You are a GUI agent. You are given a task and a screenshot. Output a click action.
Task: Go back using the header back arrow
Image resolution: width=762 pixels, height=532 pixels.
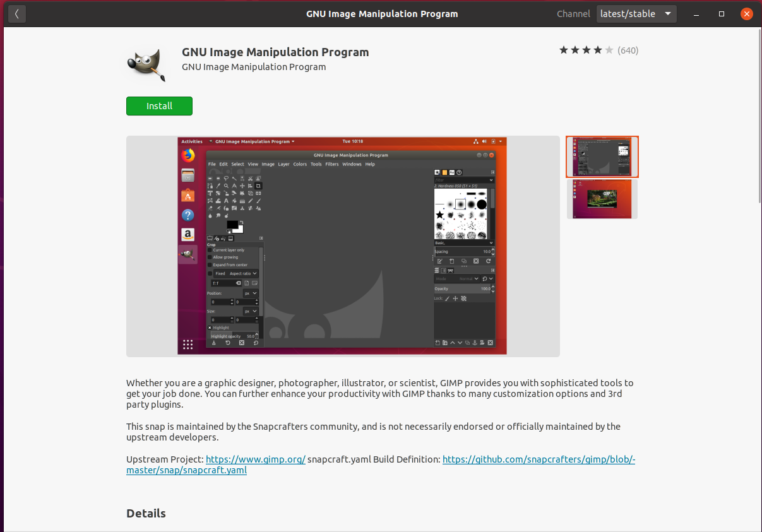[17, 14]
